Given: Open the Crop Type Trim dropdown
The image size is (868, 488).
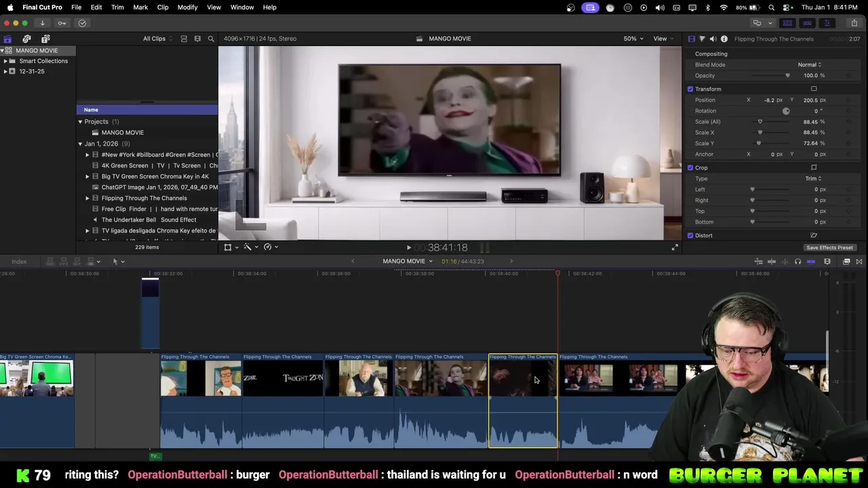Looking at the screenshot, I should tap(813, 178).
